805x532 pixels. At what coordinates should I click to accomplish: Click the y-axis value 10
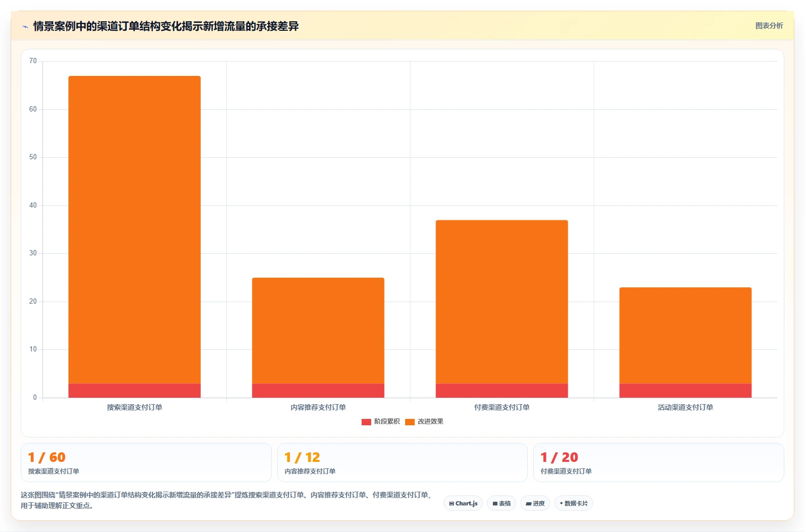[33, 349]
